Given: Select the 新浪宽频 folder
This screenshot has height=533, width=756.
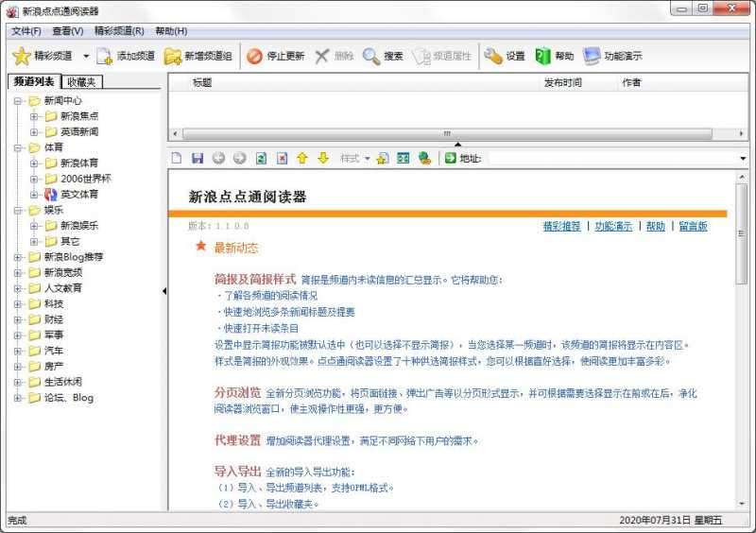Looking at the screenshot, I should 56,272.
